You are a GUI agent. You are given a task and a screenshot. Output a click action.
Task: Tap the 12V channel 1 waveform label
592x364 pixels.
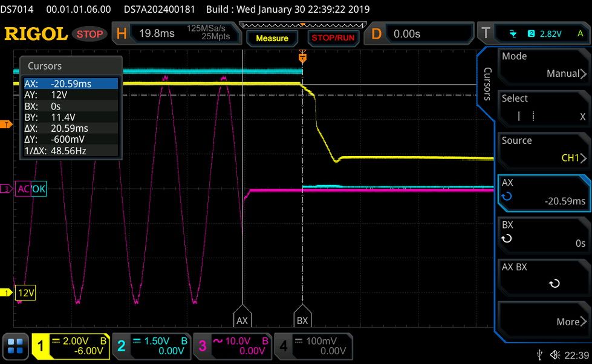click(25, 293)
